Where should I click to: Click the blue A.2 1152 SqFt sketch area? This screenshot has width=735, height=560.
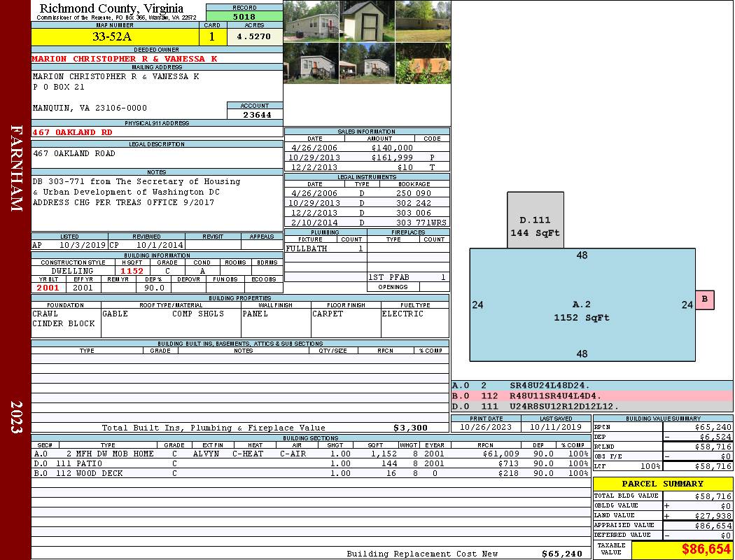coord(582,304)
